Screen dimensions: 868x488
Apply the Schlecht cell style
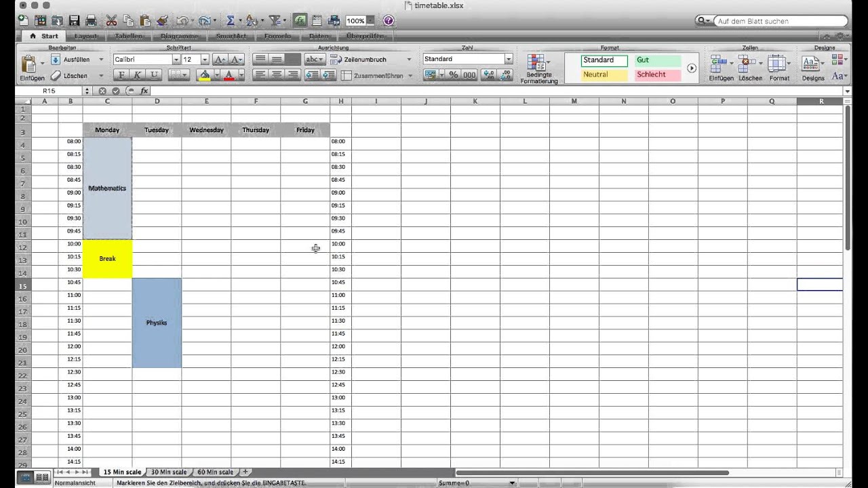point(658,75)
